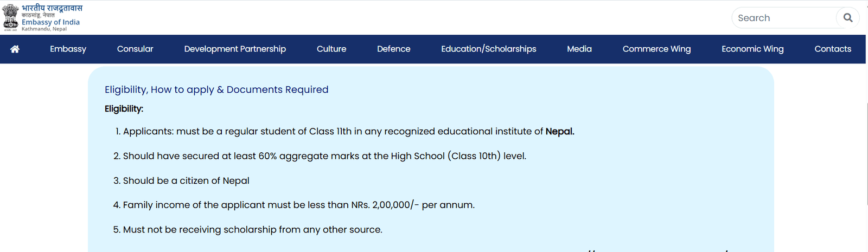Viewport: 868px width, 252px height.
Task: Open the Embassy menu
Action: (x=68, y=49)
